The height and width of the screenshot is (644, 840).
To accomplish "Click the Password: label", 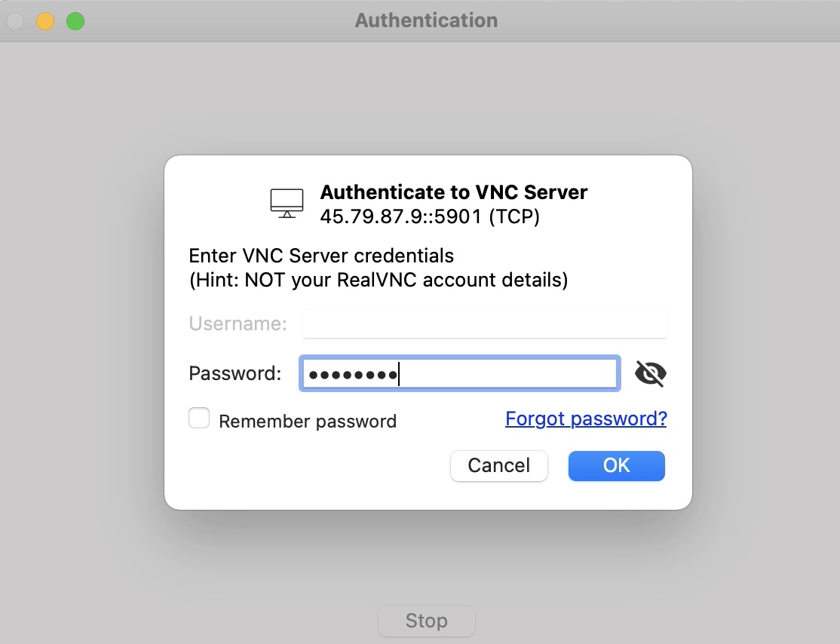I will point(235,373).
